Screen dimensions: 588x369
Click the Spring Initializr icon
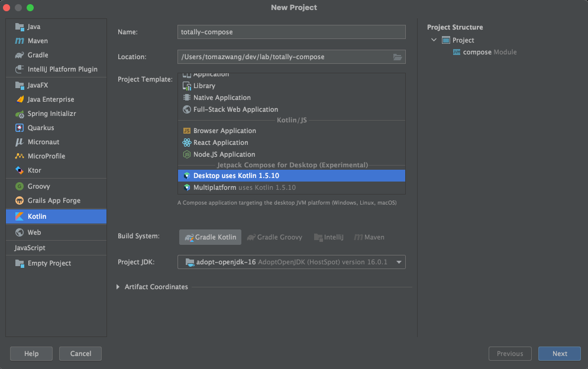pyautogui.click(x=20, y=114)
